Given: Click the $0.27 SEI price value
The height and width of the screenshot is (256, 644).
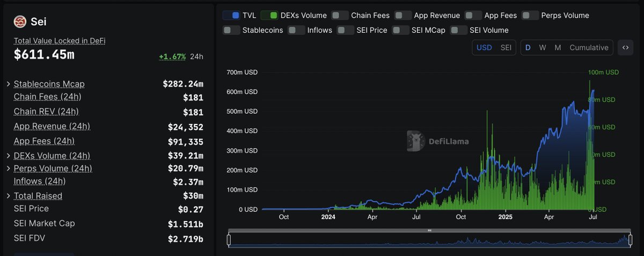Looking at the screenshot, I should coord(191,209).
